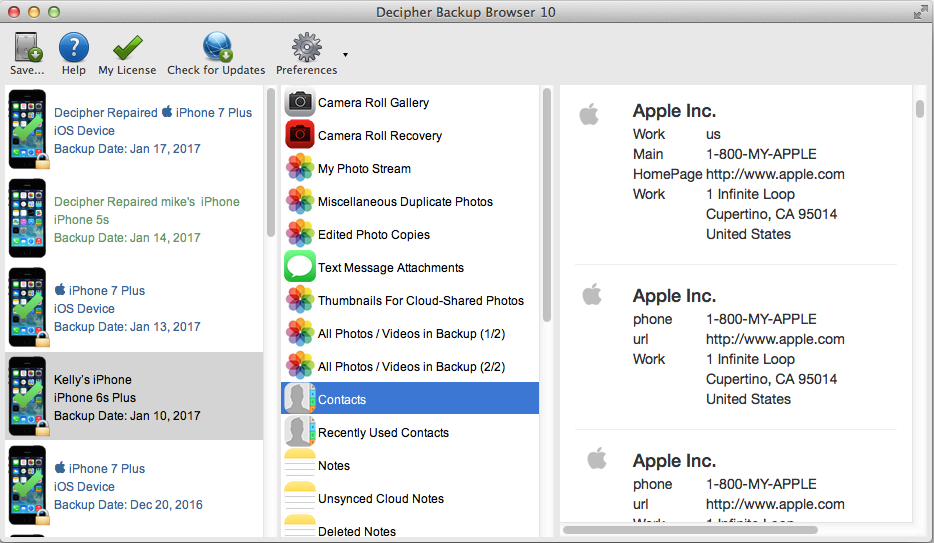The height and width of the screenshot is (543, 934).
Task: Open All Photos / Videos in Backup (2/2)
Action: pos(411,367)
